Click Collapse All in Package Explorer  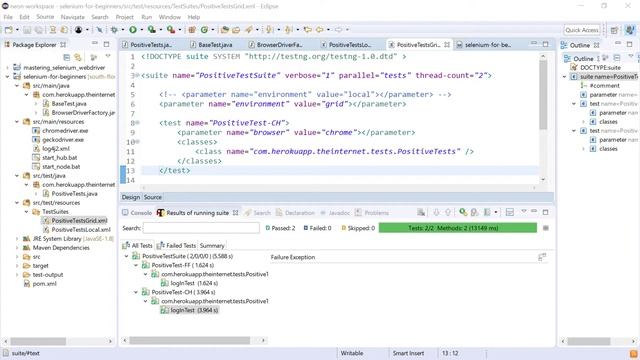pos(67,58)
